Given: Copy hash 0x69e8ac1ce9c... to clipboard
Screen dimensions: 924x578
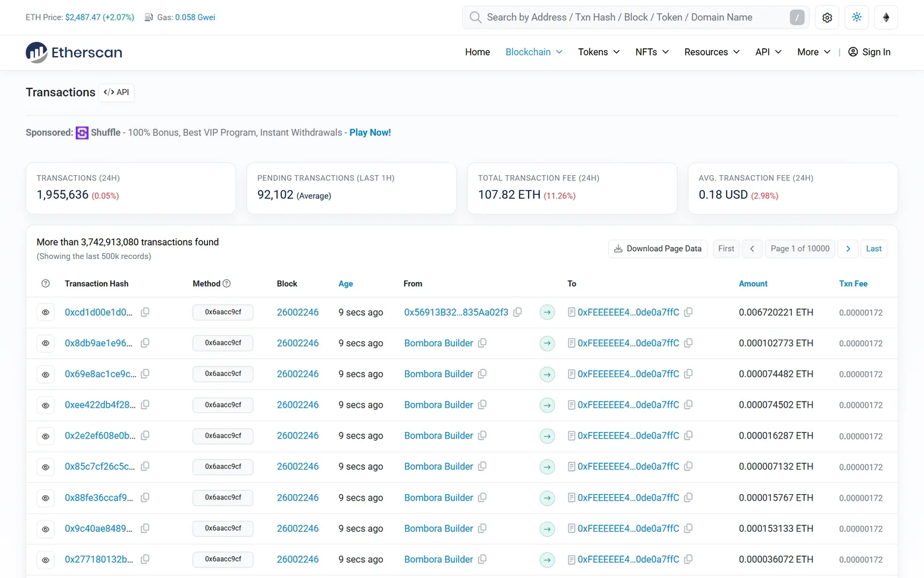Looking at the screenshot, I should [x=145, y=374].
